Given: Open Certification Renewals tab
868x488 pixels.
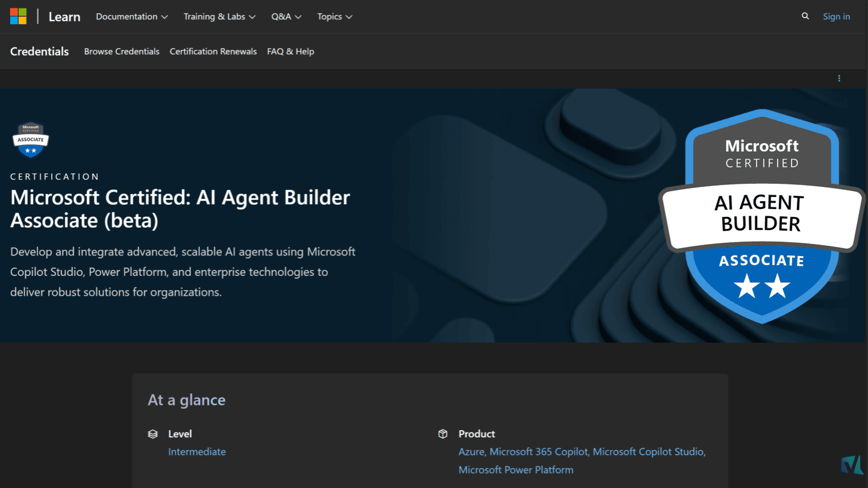Looking at the screenshot, I should (213, 51).
